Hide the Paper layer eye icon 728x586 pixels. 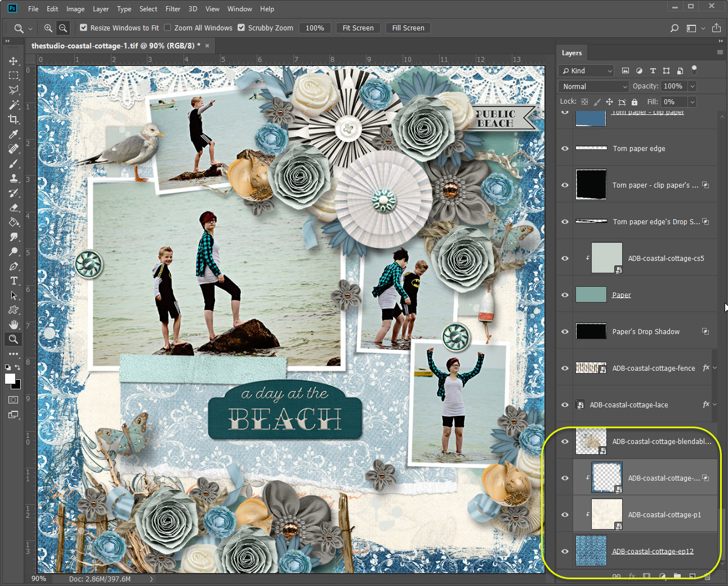565,295
